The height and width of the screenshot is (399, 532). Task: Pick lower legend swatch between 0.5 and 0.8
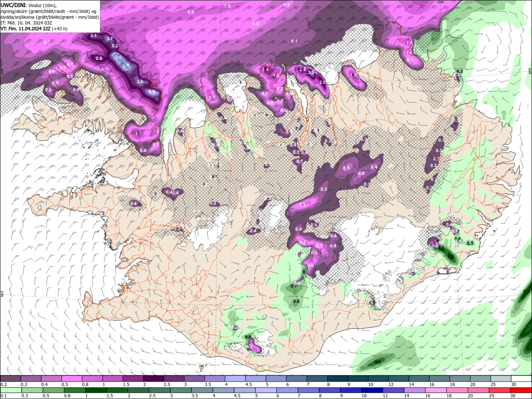click(53, 390)
